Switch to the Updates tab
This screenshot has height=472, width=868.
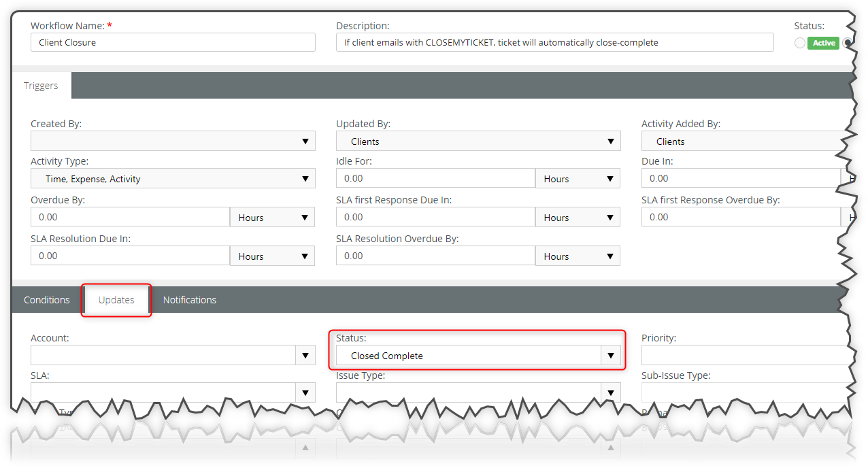(x=116, y=299)
